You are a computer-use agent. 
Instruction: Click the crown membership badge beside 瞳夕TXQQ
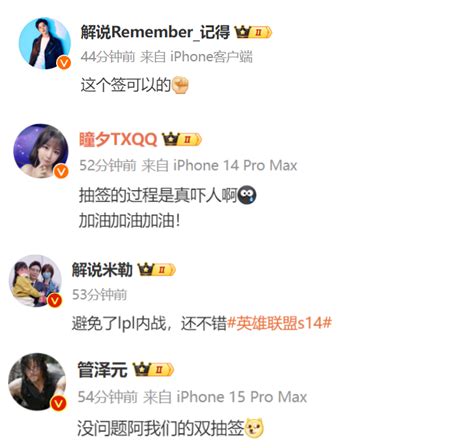[x=182, y=139]
